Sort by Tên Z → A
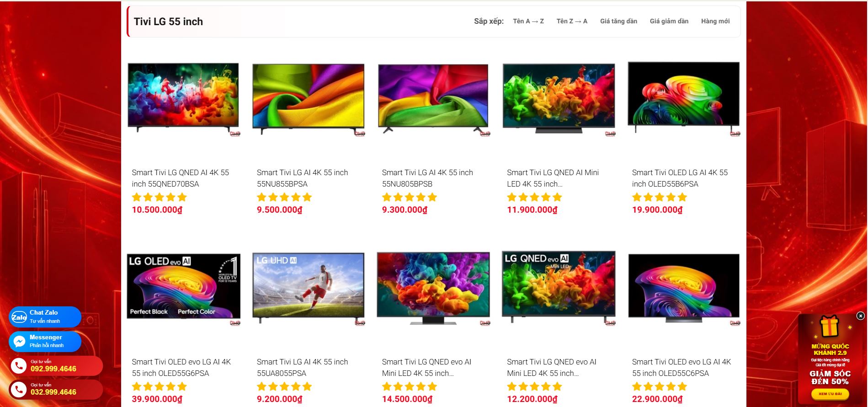The width and height of the screenshot is (868, 407). coord(572,21)
